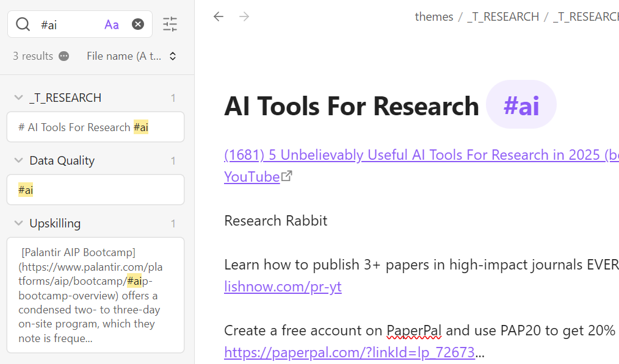Click the themes breadcrumb
The height and width of the screenshot is (364, 619).
(433, 16)
